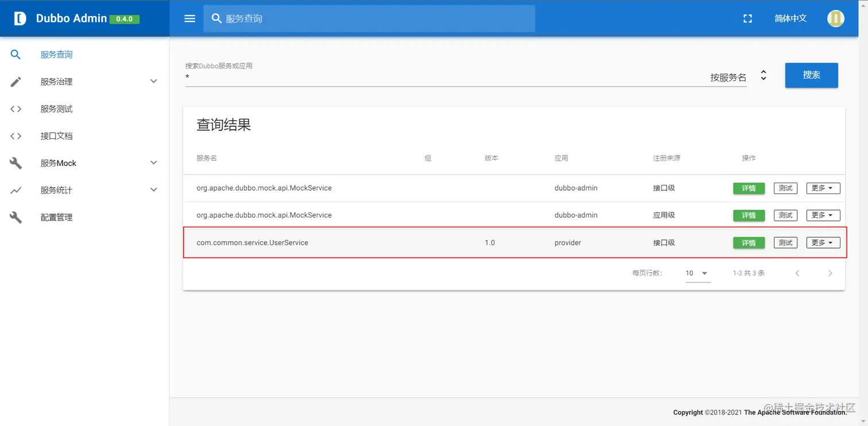
Task: Click the Apache Software Foundation copyright text
Action: coord(759,412)
